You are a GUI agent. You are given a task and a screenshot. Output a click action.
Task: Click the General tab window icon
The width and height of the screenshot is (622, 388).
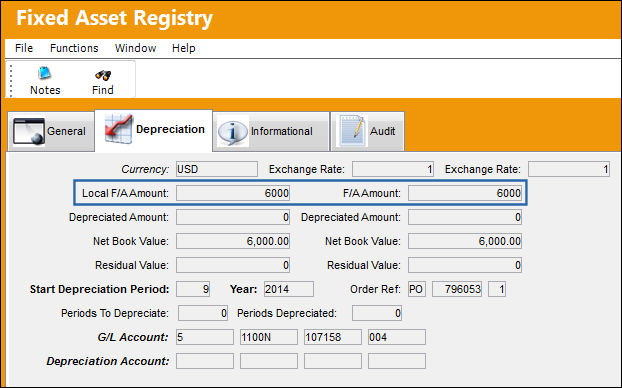[x=29, y=132]
